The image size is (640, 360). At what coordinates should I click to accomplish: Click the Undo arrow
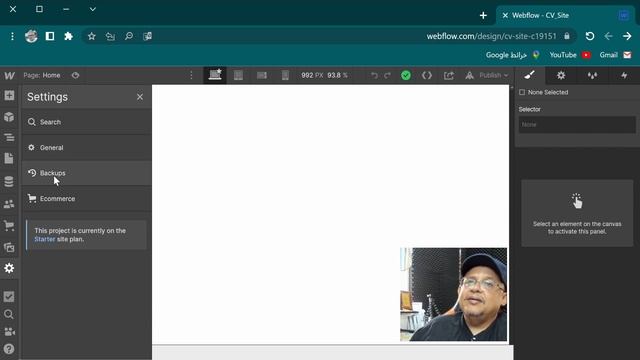pos(374,75)
